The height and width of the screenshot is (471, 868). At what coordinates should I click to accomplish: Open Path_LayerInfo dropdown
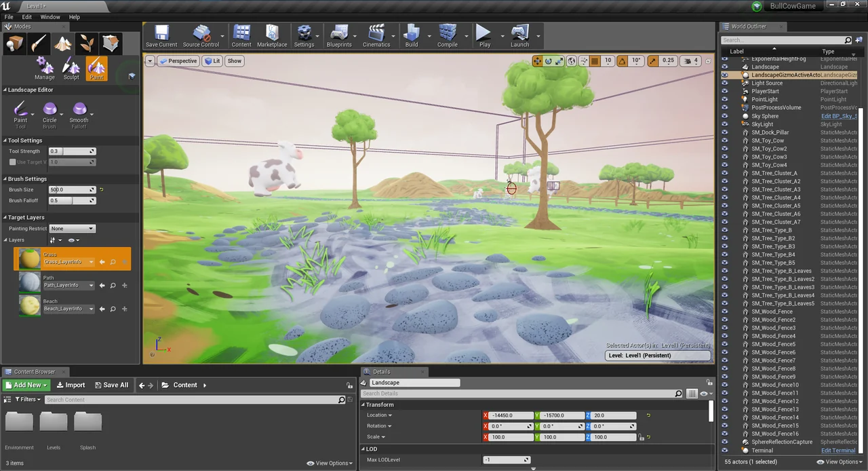pos(69,286)
